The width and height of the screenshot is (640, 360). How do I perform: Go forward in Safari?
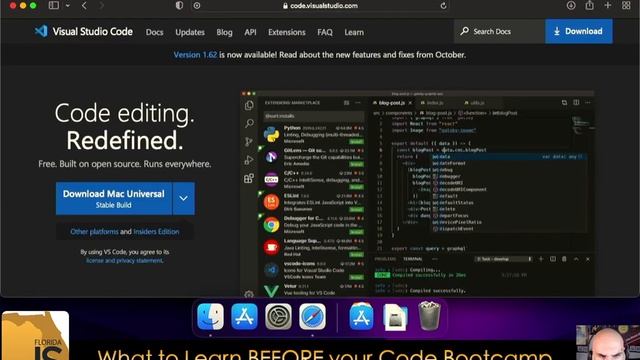pyautogui.click(x=101, y=5)
